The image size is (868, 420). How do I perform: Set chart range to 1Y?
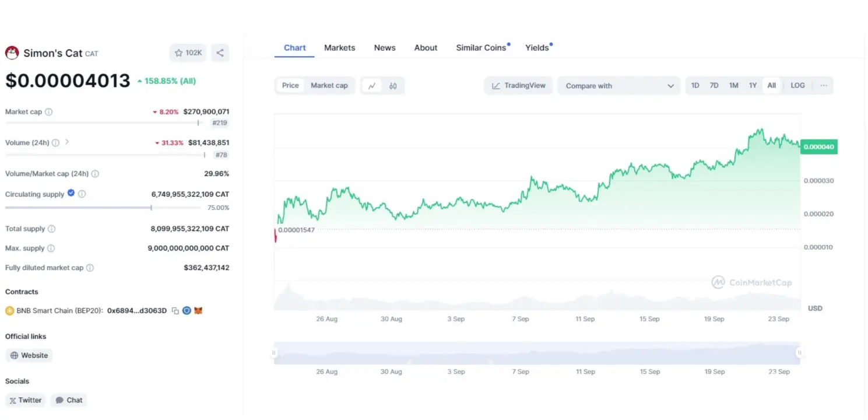pyautogui.click(x=753, y=86)
